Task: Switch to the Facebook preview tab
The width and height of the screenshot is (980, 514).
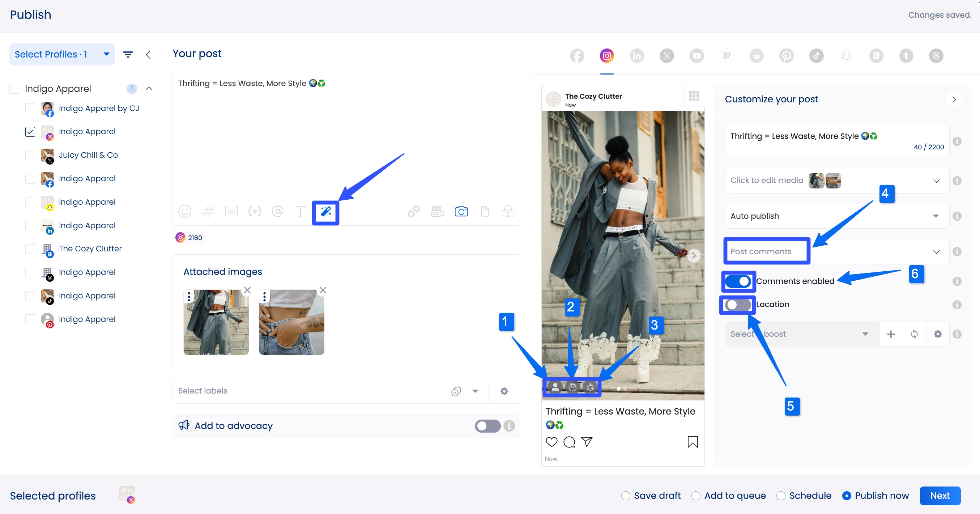Action: click(577, 56)
